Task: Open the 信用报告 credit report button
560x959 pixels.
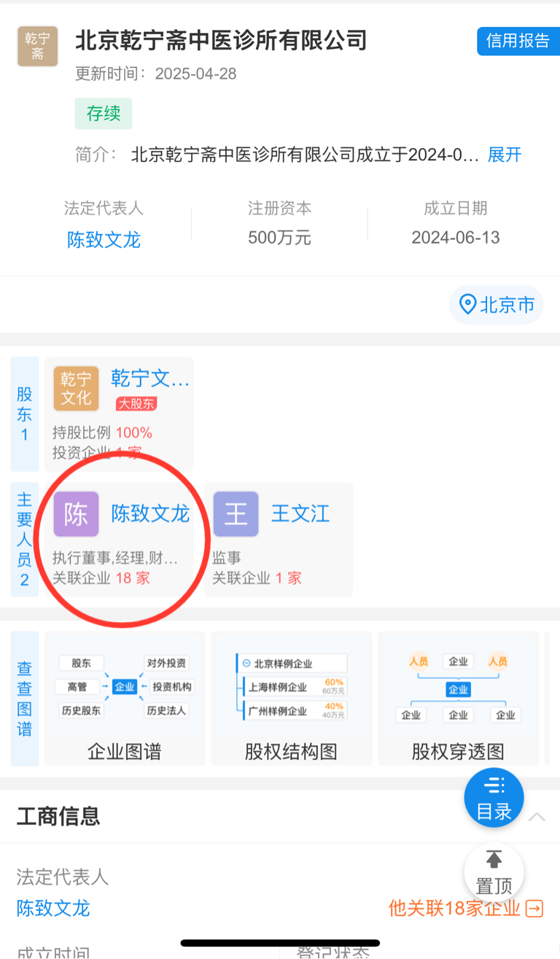Action: pos(518,42)
